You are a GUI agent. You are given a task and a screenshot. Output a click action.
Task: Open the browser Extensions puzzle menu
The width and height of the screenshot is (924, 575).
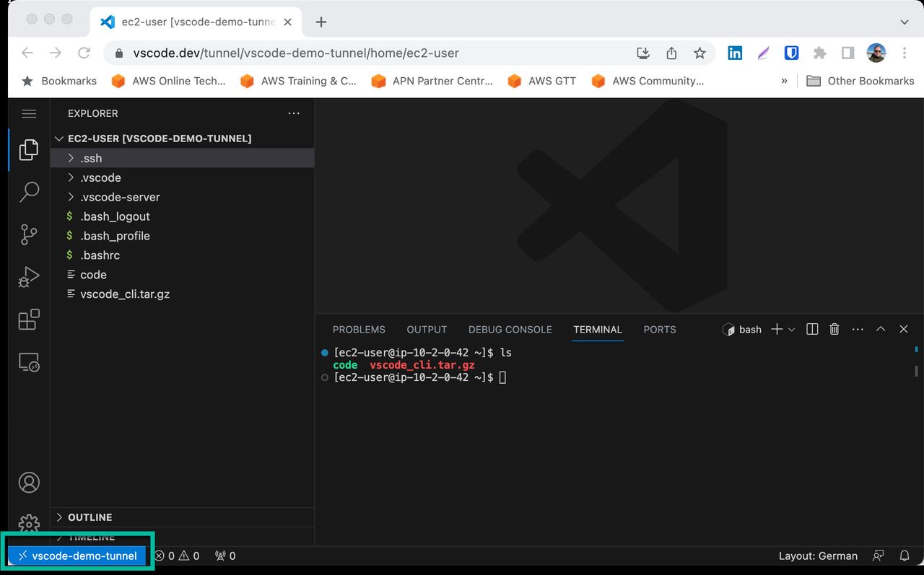[x=819, y=53]
